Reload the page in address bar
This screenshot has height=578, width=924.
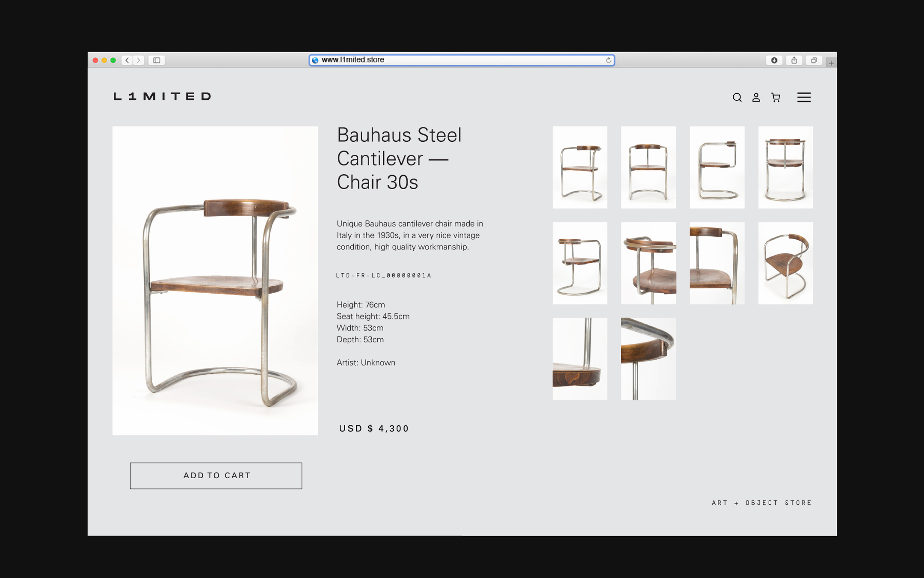(x=608, y=60)
